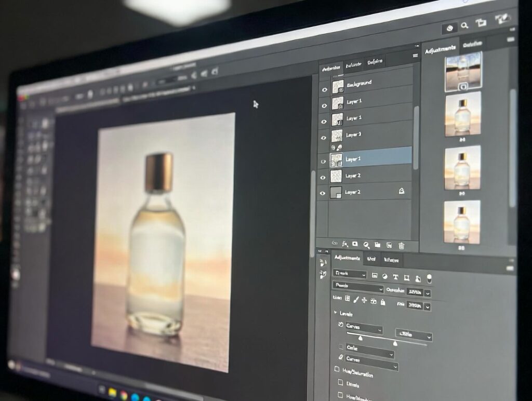Click the black point handle on the levels slider
532x401 pixels.
pos(361,338)
